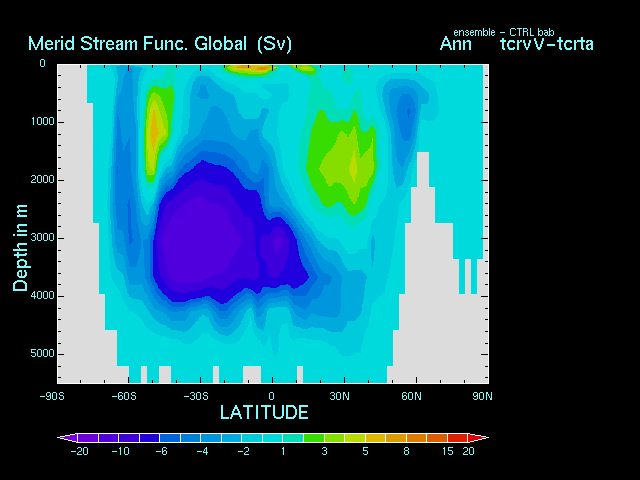
Task: Click latitude tick label '-60S'
Action: click(124, 396)
